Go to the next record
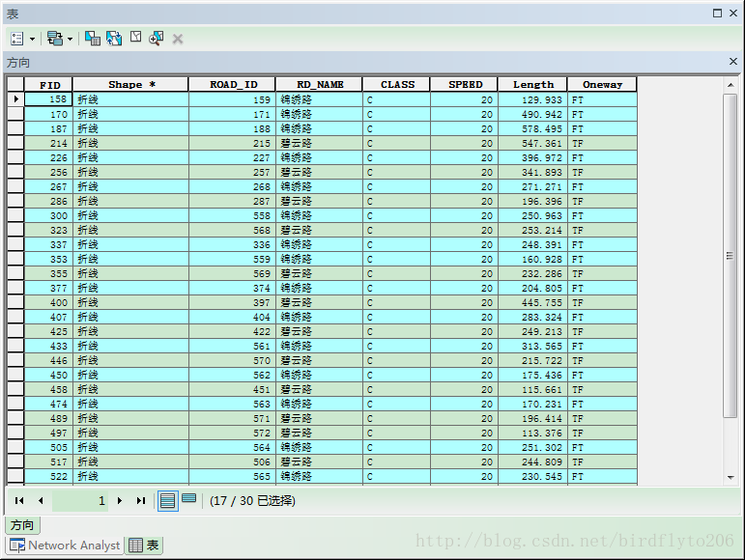745x560 pixels. (120, 500)
